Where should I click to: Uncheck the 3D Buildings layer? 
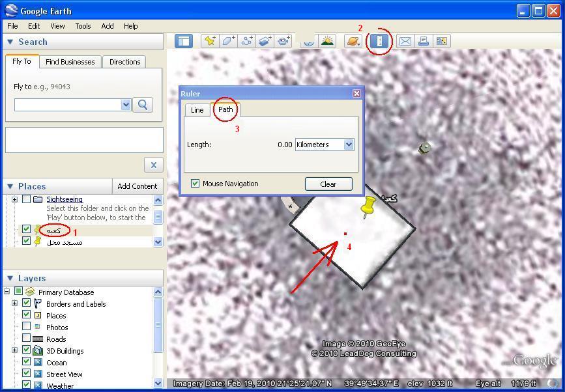[x=26, y=350]
